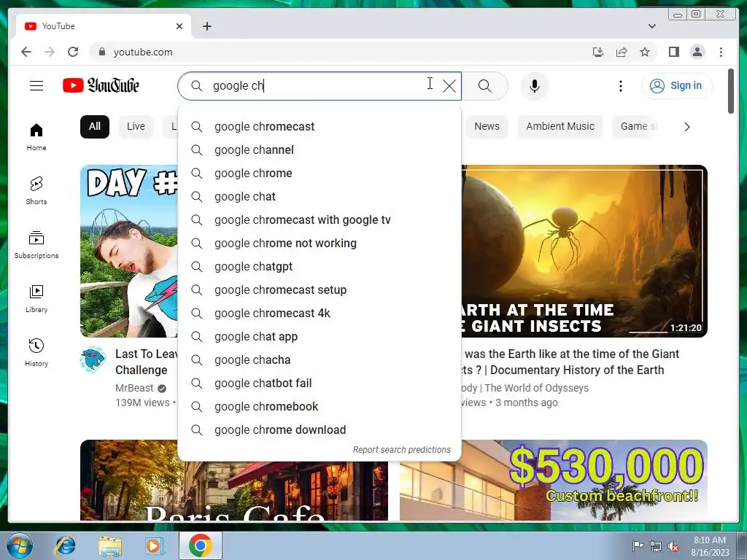Click the Action Center flag tray icon

638,545
